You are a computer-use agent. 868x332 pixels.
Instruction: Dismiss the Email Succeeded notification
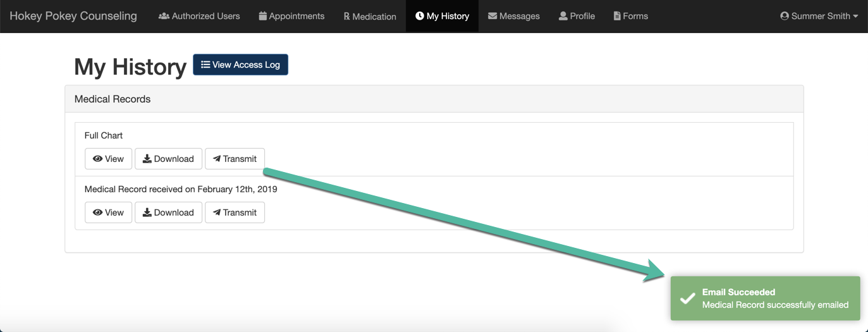click(765, 298)
